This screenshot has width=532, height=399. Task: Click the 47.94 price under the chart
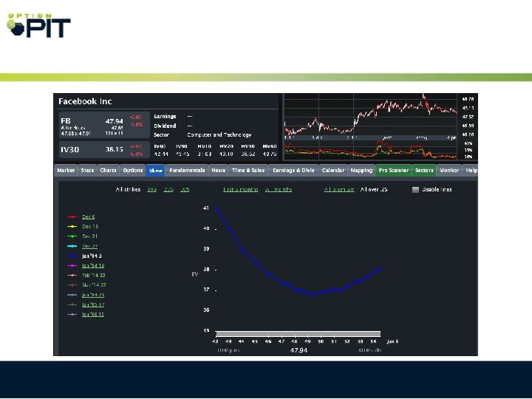click(299, 350)
